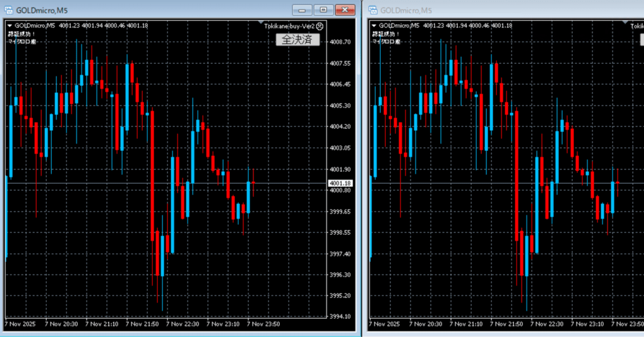Click the Tokikane-buy-Ver2 expert name label

pyautogui.click(x=289, y=26)
